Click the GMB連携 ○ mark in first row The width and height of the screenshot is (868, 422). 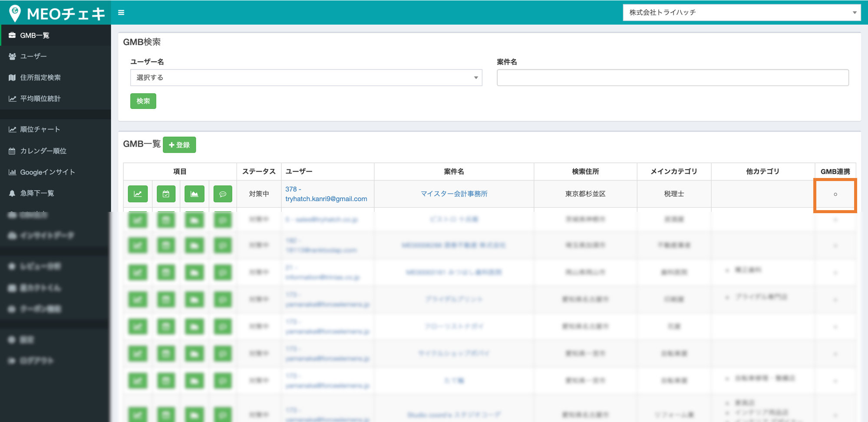tap(835, 194)
